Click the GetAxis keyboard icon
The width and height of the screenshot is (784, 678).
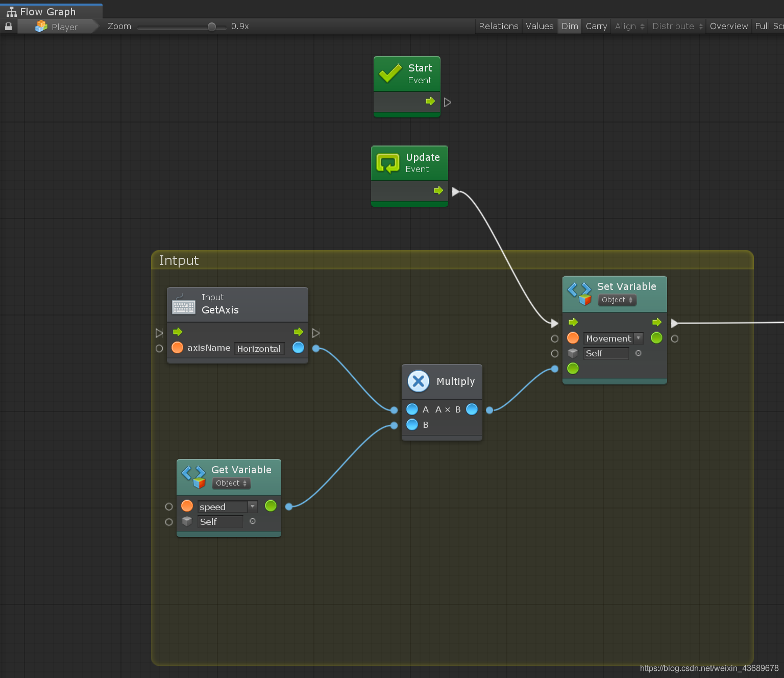(183, 304)
